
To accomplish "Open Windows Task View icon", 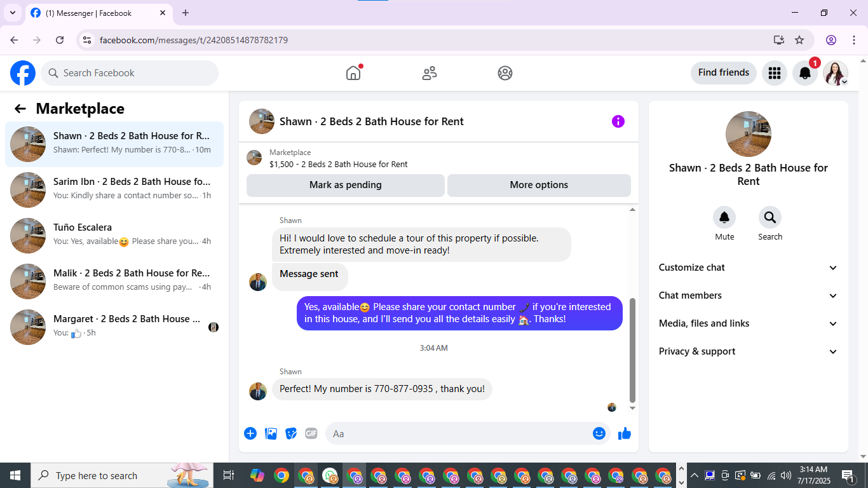I will pos(229,475).
